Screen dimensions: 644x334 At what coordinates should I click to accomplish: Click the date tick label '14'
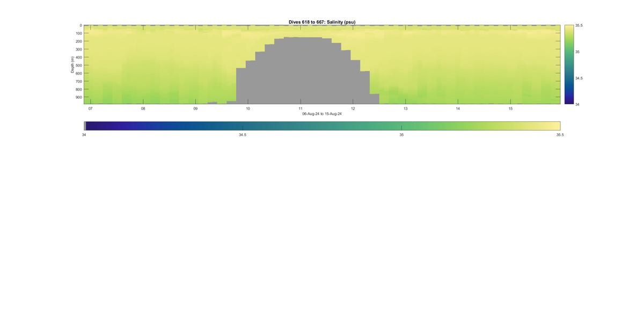tap(458, 108)
